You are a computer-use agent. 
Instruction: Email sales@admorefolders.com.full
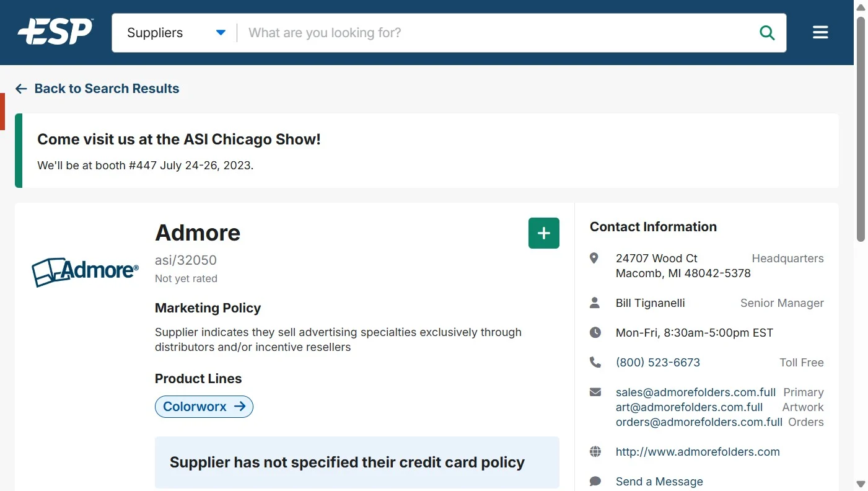click(x=696, y=392)
